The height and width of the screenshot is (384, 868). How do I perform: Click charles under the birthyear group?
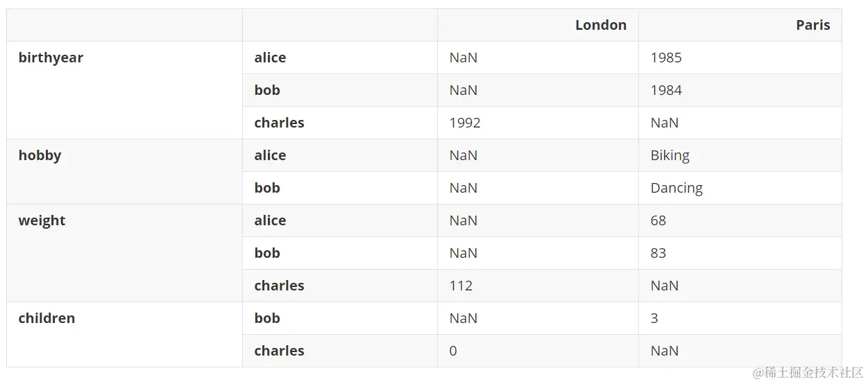[x=279, y=123]
